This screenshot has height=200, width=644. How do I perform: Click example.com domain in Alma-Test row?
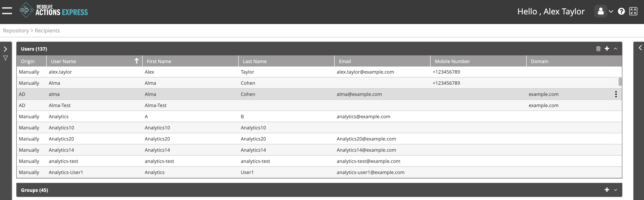(x=543, y=105)
